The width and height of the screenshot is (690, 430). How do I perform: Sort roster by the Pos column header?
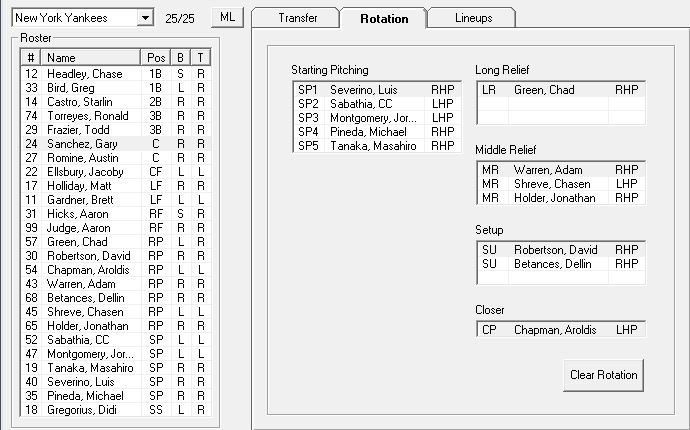coord(156,58)
